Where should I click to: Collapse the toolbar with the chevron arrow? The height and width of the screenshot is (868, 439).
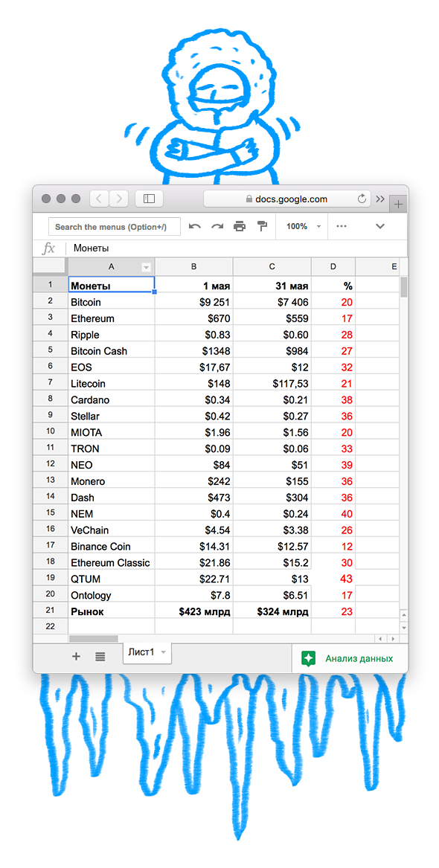(x=380, y=226)
